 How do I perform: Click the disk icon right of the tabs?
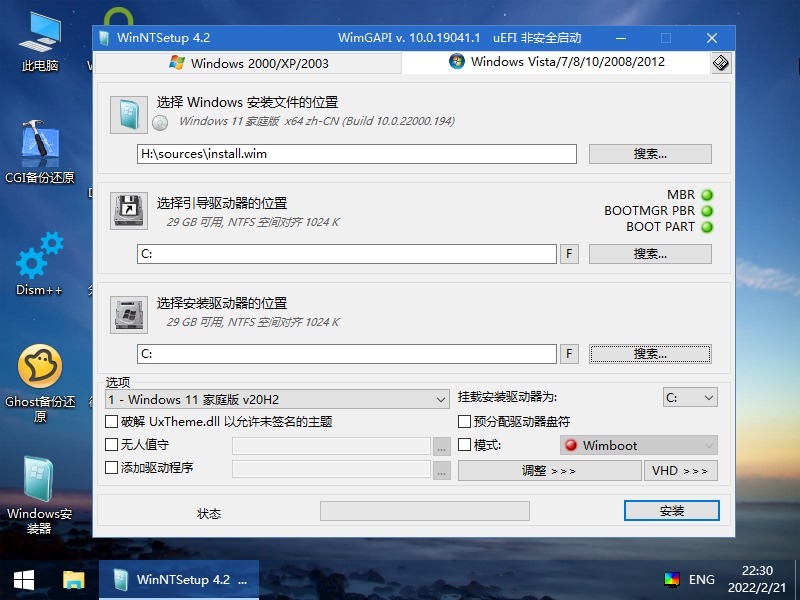[x=720, y=63]
